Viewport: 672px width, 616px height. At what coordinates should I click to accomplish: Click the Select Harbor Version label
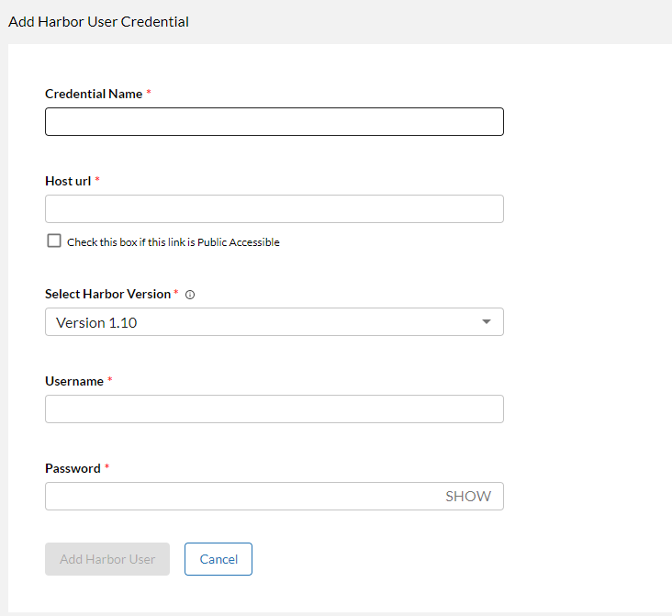coord(107,294)
